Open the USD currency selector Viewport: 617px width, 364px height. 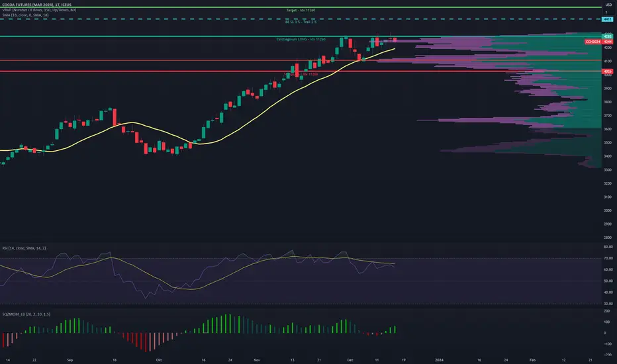click(x=608, y=5)
